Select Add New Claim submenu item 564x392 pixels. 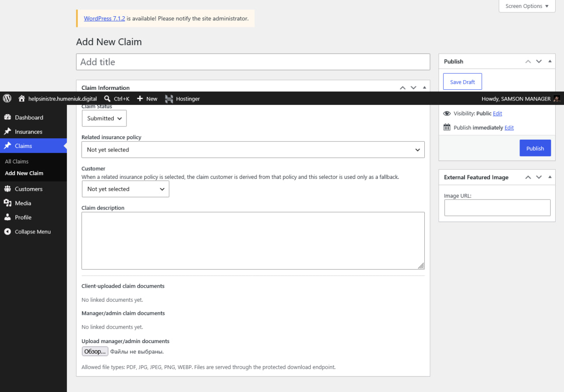pos(24,173)
